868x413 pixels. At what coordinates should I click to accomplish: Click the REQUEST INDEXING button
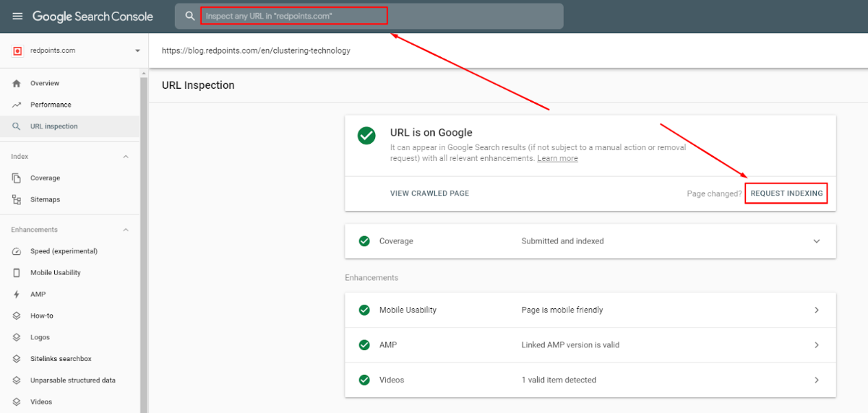click(786, 194)
